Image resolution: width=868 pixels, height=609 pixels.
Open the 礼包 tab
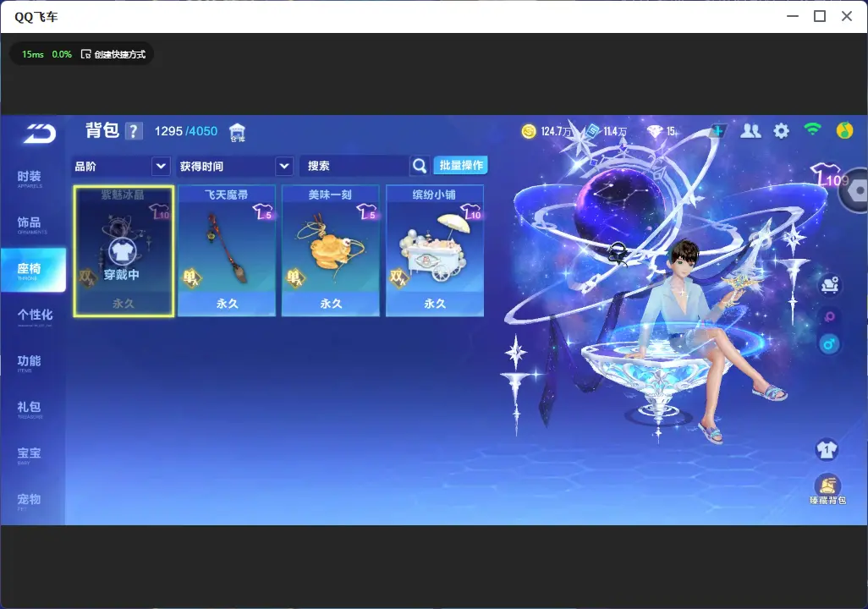point(30,408)
